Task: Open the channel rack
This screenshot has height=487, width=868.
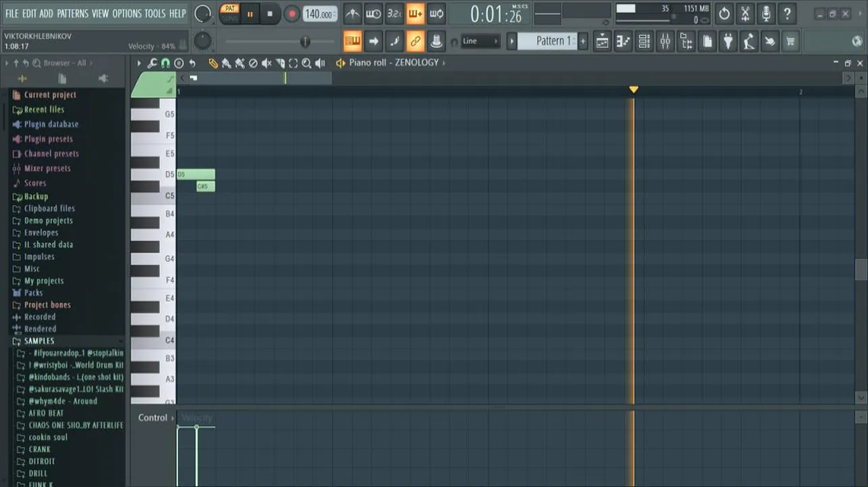Action: [x=644, y=41]
